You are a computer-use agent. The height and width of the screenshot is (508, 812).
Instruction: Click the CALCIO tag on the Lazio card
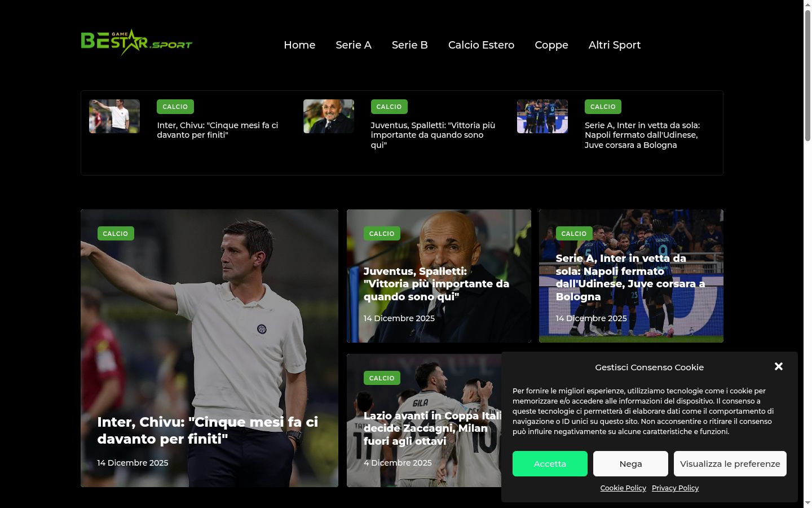(x=382, y=378)
